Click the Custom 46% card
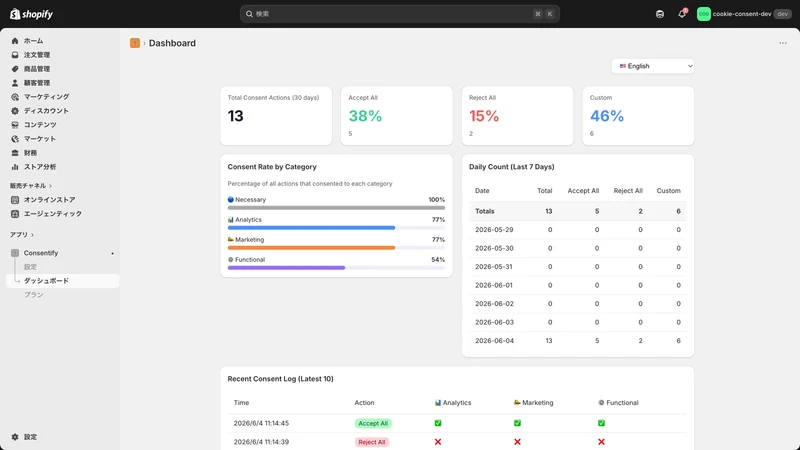Viewport: 800px width, 450px height. [x=638, y=116]
